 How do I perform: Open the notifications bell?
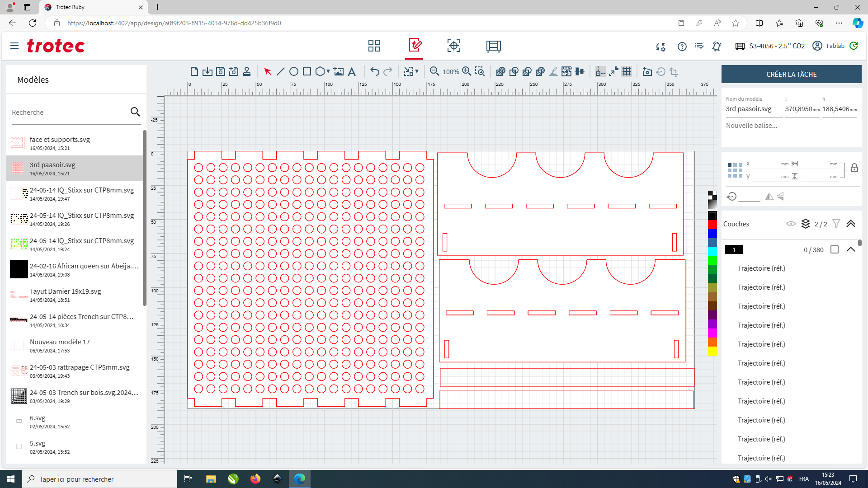(x=717, y=46)
